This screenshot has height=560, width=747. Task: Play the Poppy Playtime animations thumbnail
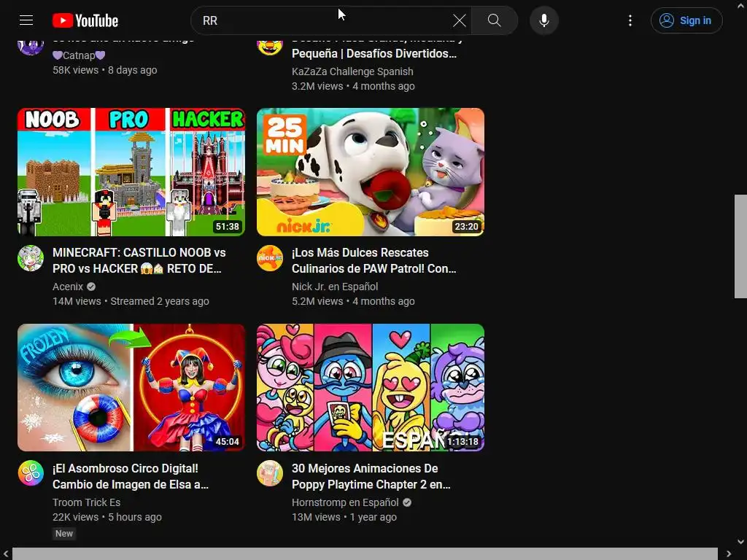click(371, 388)
